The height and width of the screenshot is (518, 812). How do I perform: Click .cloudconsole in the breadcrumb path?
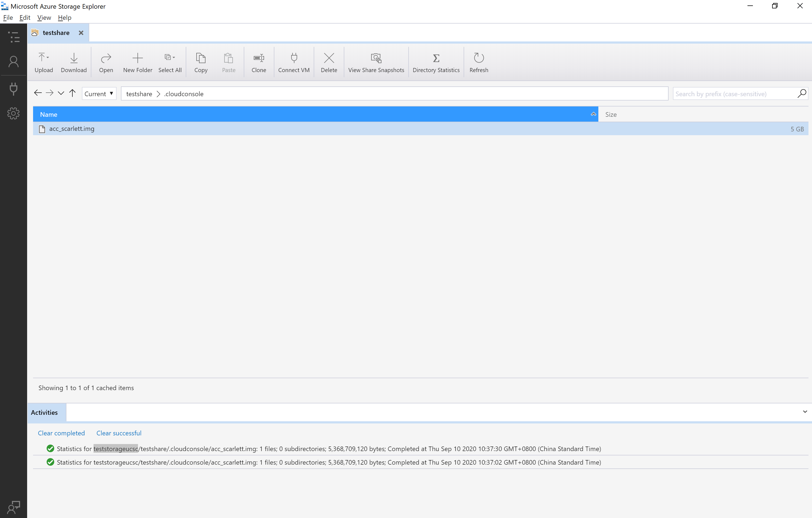click(184, 94)
